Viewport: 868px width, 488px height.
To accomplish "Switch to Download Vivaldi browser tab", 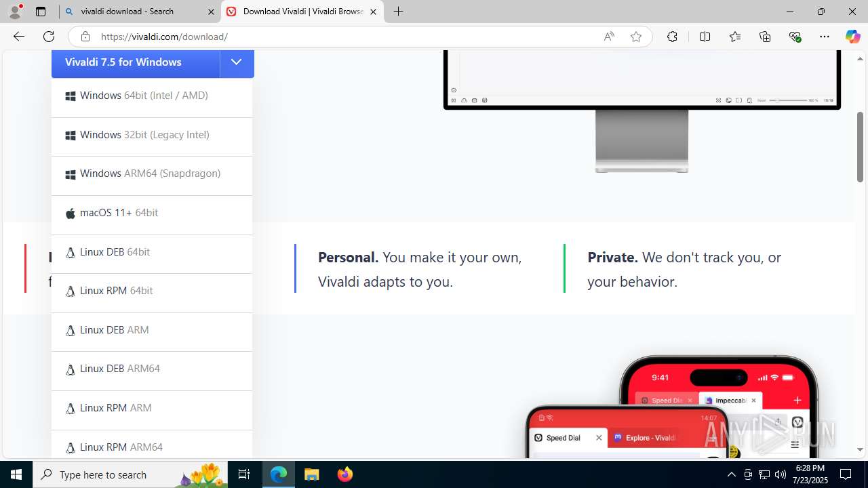I will click(x=302, y=12).
